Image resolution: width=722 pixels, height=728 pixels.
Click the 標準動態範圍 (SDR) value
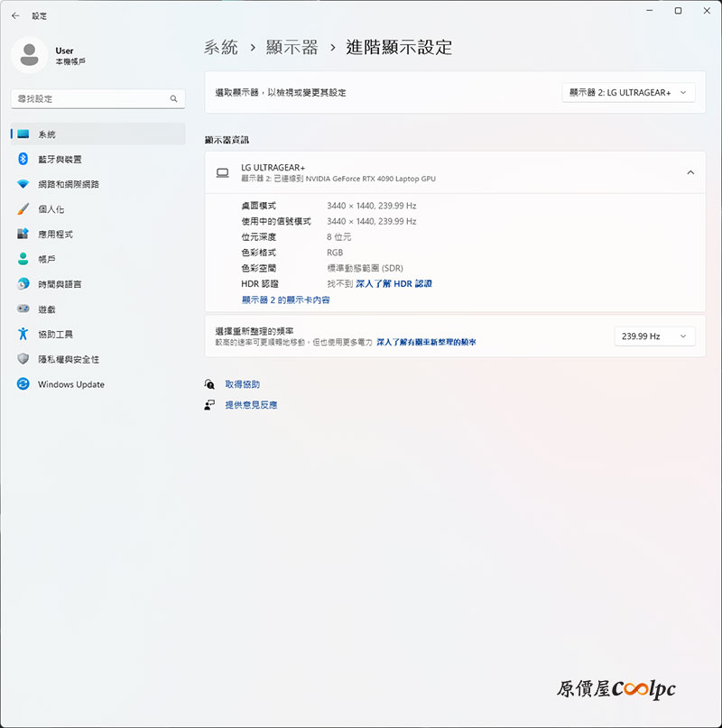[366, 268]
